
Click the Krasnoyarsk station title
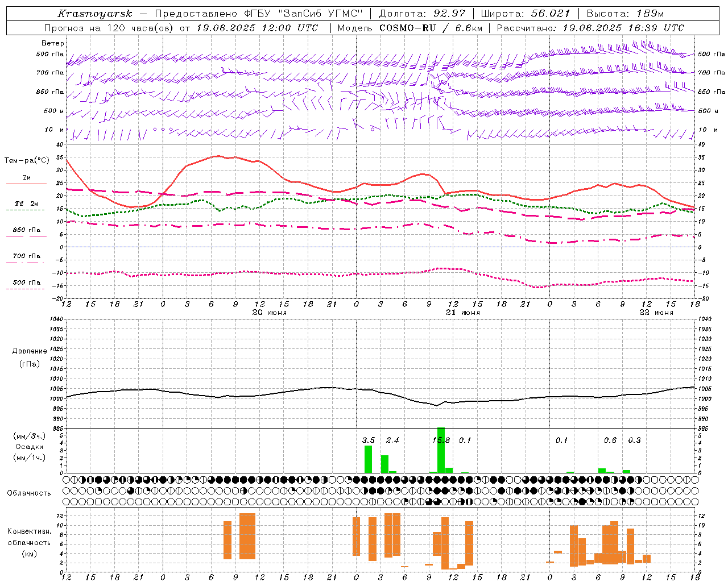coord(95,14)
